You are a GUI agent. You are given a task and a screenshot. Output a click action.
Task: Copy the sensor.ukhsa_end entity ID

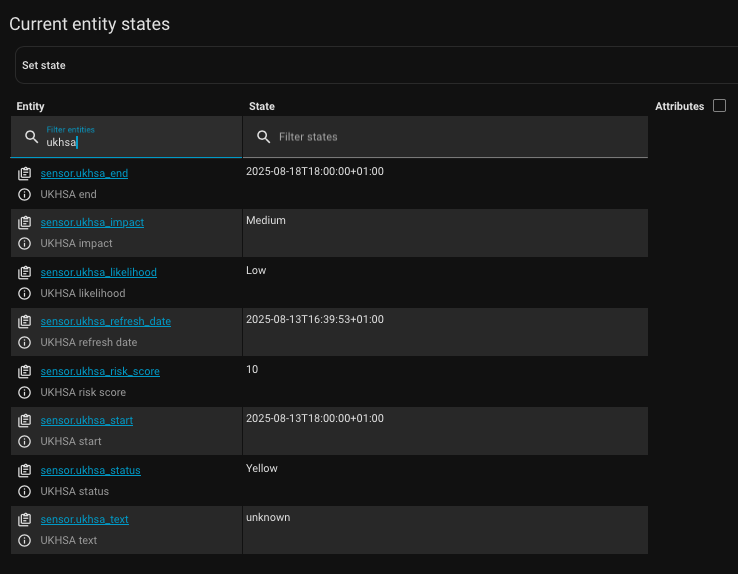click(x=25, y=173)
